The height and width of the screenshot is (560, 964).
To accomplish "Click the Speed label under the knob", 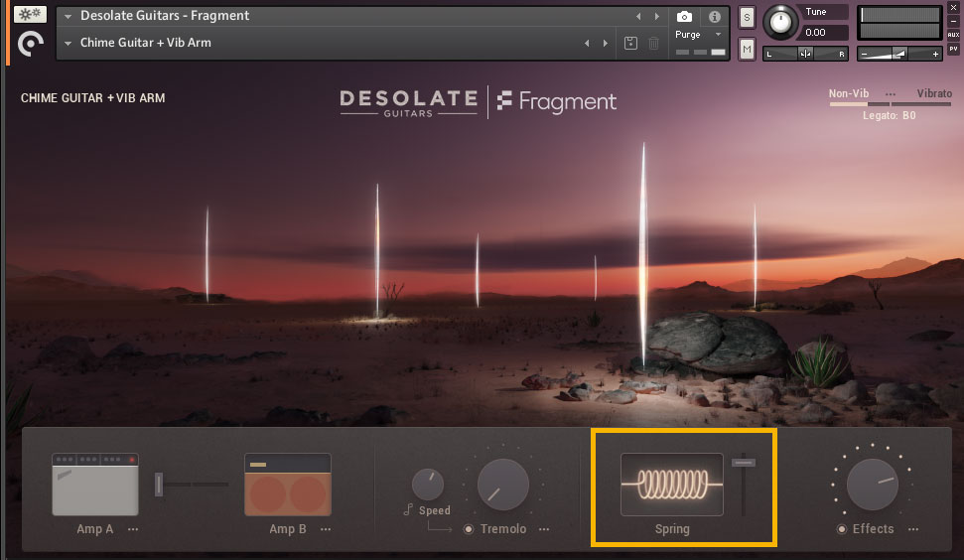I will [435, 510].
